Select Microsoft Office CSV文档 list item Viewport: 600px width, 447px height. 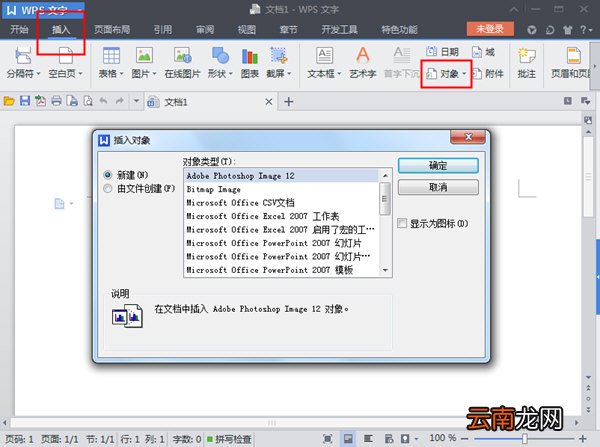pyautogui.click(x=281, y=202)
